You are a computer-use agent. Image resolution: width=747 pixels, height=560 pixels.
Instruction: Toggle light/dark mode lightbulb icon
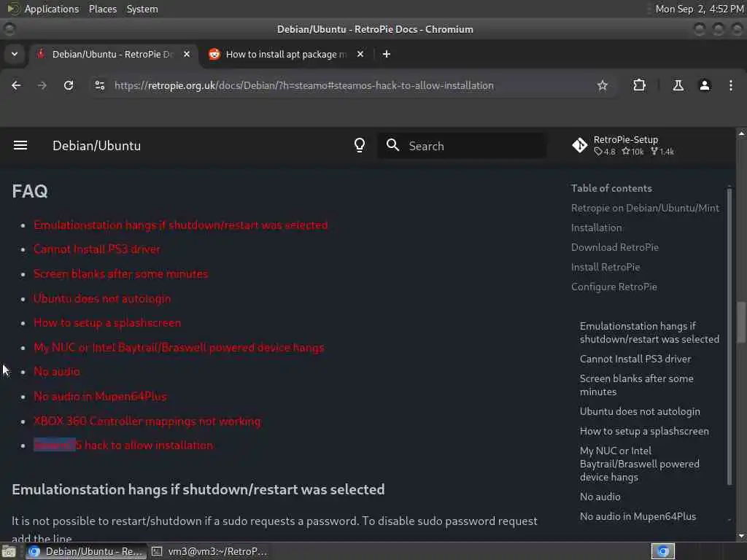click(x=360, y=145)
